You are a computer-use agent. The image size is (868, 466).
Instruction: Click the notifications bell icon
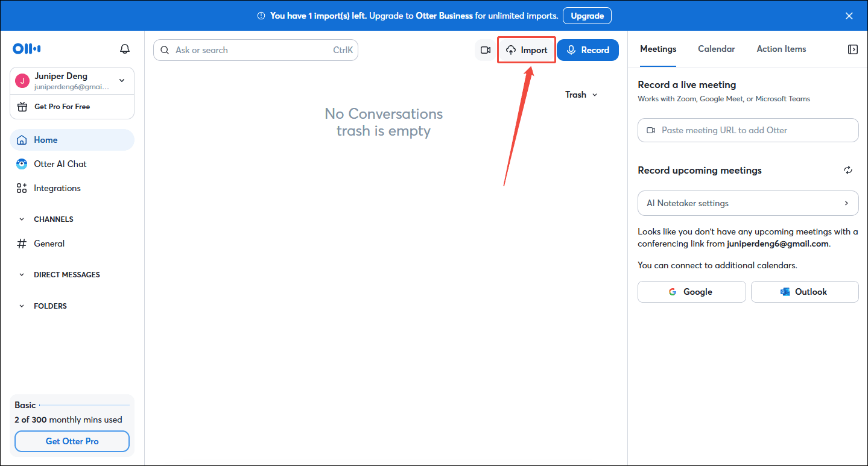click(125, 49)
